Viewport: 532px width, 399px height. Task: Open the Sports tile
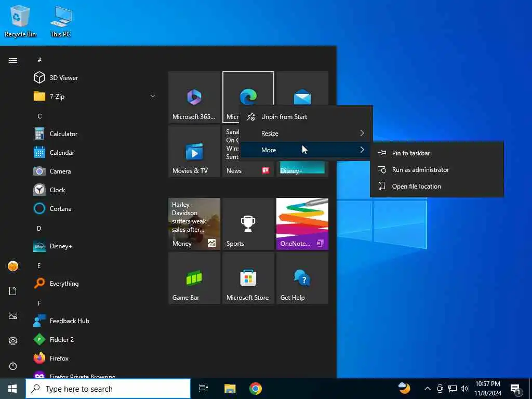pyautogui.click(x=248, y=224)
